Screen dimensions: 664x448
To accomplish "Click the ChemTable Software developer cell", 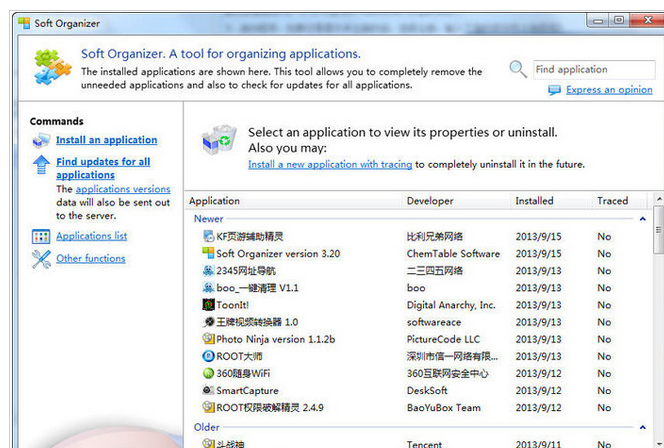I will pyautogui.click(x=453, y=254).
